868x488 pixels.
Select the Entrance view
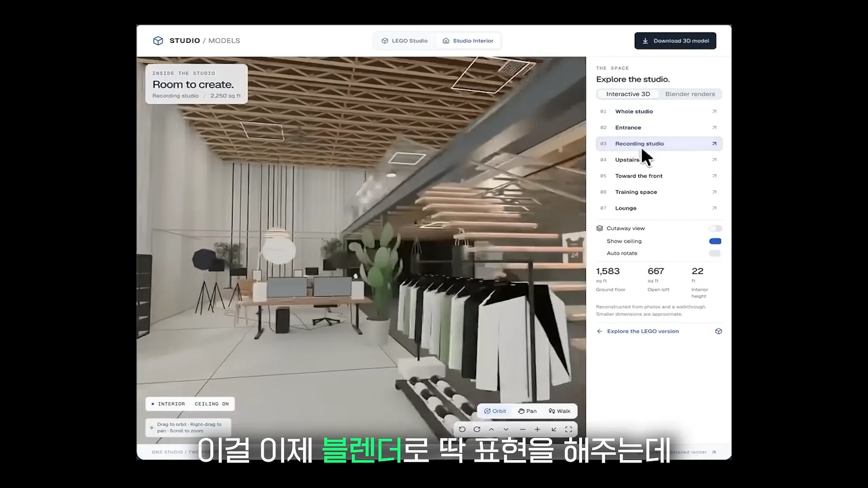coord(659,128)
